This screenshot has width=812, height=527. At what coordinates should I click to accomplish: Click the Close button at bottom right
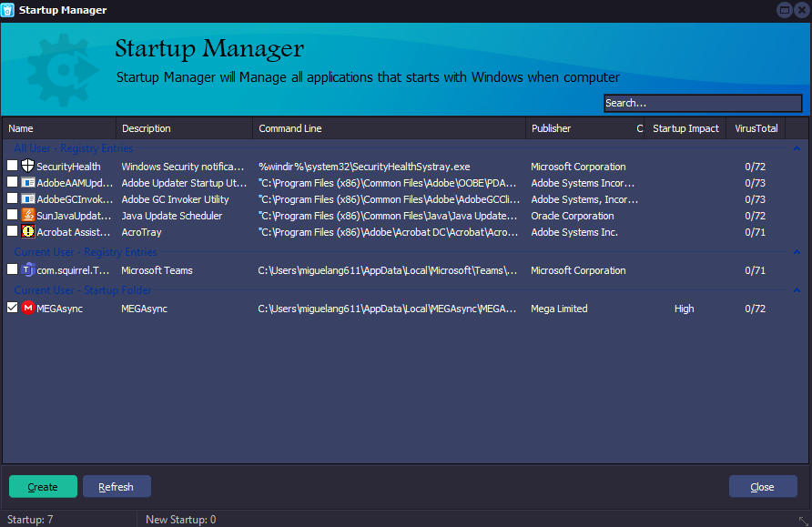click(762, 487)
